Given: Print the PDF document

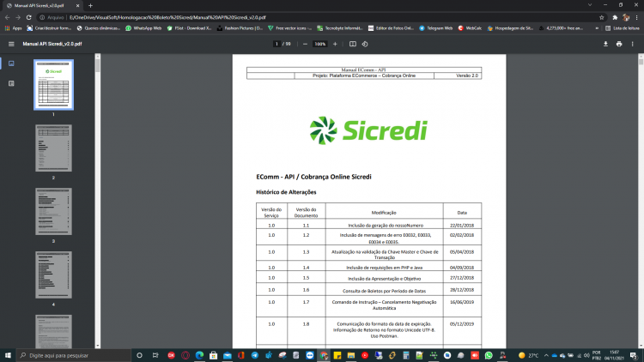Looking at the screenshot, I should [619, 44].
